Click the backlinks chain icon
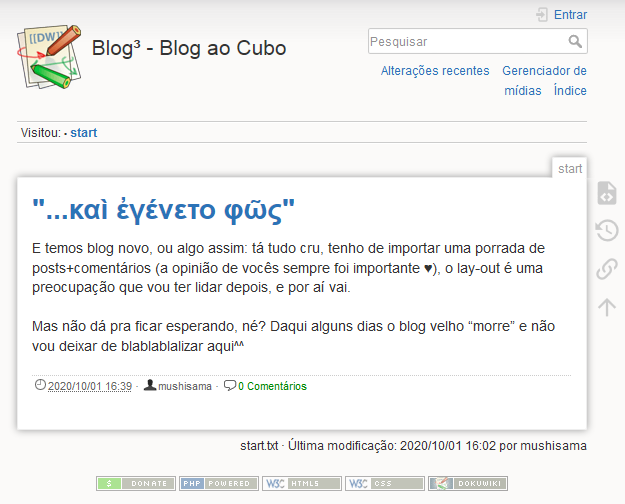The height and width of the screenshot is (504, 625). [606, 269]
